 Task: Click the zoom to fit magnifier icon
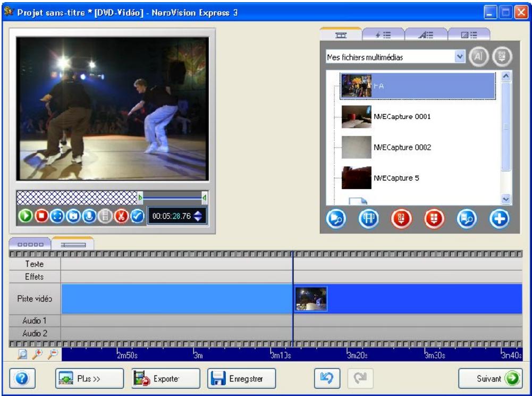click(22, 355)
